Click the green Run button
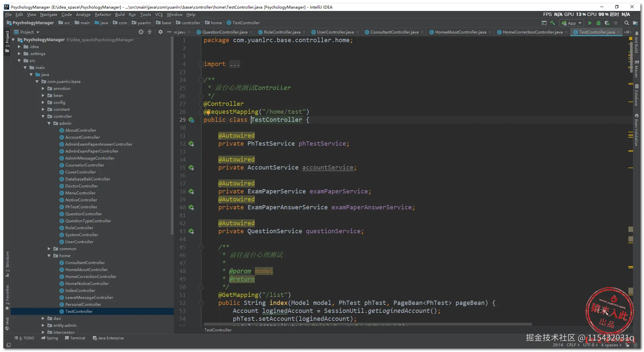 (590, 23)
